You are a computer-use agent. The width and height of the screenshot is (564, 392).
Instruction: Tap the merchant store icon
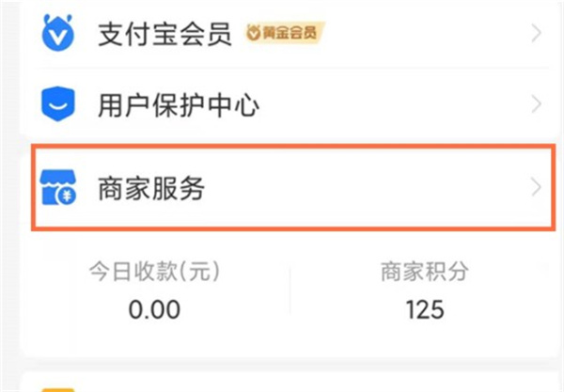pos(58,189)
